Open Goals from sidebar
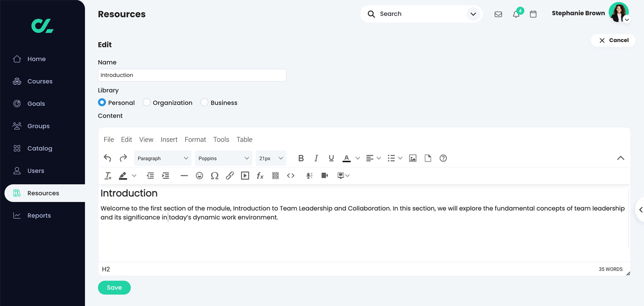Viewport: 644px width, 306px height. tap(36, 104)
